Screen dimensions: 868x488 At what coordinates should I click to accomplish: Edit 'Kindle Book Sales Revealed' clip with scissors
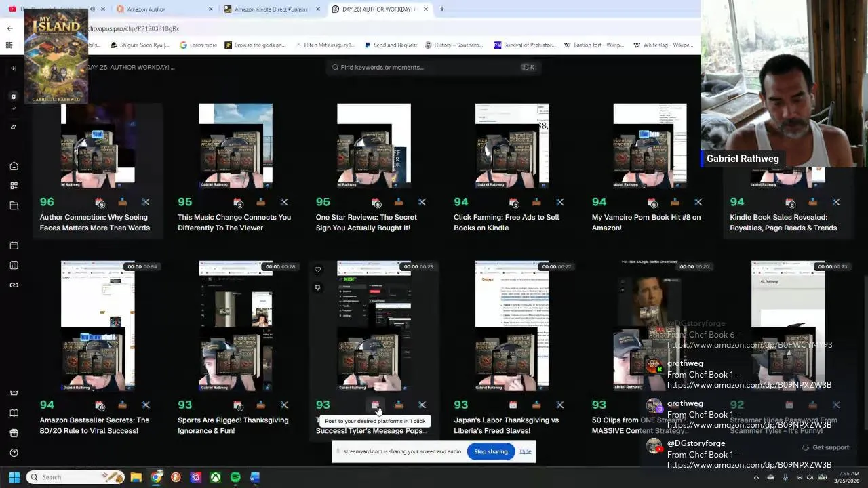836,202
